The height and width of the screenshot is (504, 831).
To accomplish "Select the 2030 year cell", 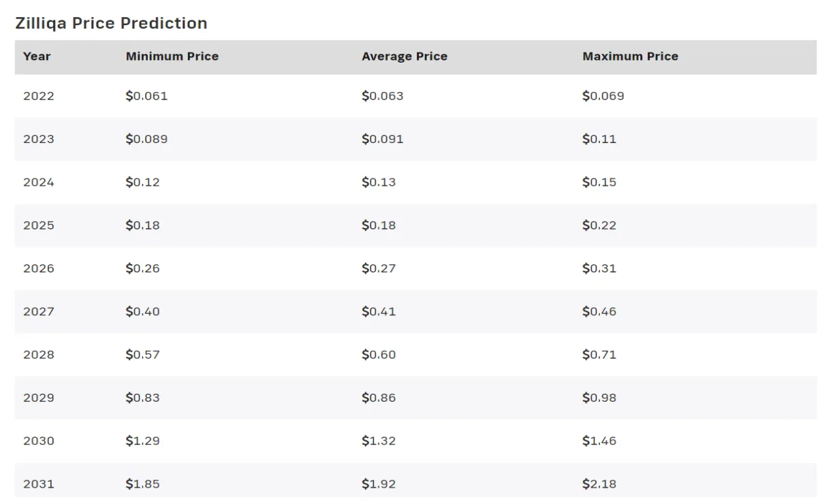I will click(39, 441).
